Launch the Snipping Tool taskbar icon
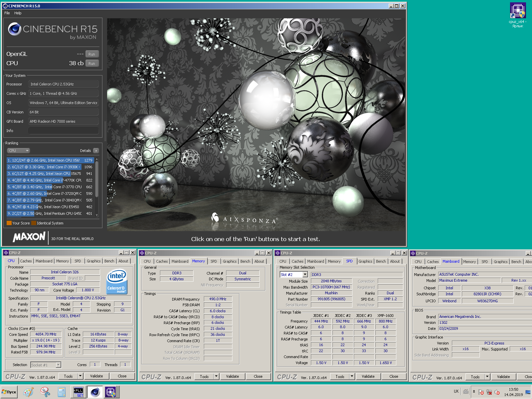Image resolution: width=532 pixels, height=399 pixels. pyautogui.click(x=45, y=392)
